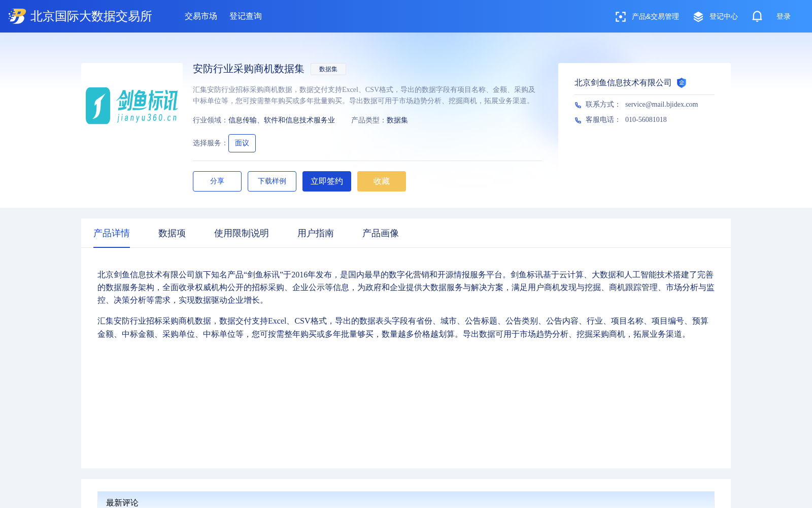This screenshot has width=812, height=508.
Task: Click the 信息传输、软件和信息技术服务业 industry value
Action: click(x=282, y=120)
